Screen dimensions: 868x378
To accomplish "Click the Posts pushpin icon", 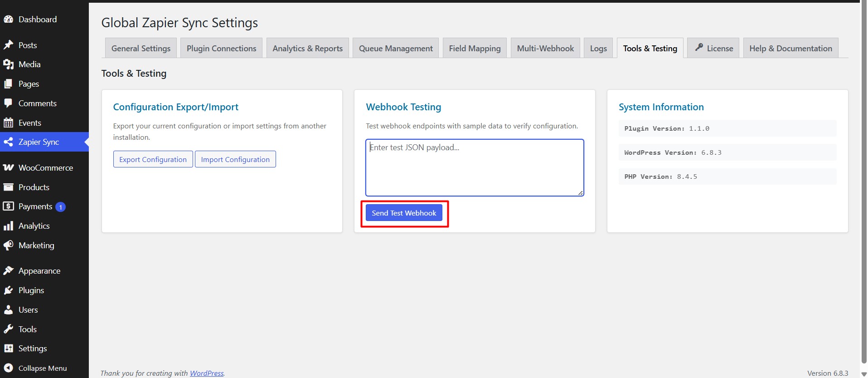I will [x=8, y=45].
